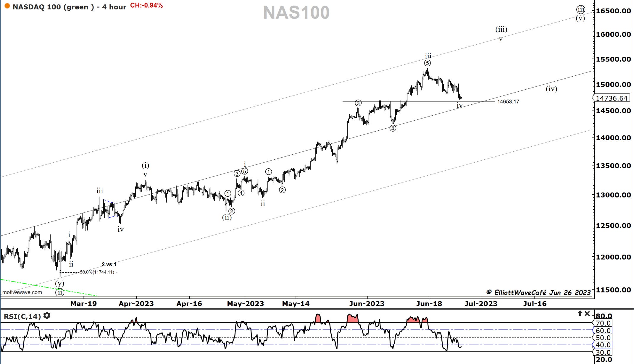This screenshot has width=634, height=364.
Task: Click RSI 70.0 overbought level tag
Action: 603,323
